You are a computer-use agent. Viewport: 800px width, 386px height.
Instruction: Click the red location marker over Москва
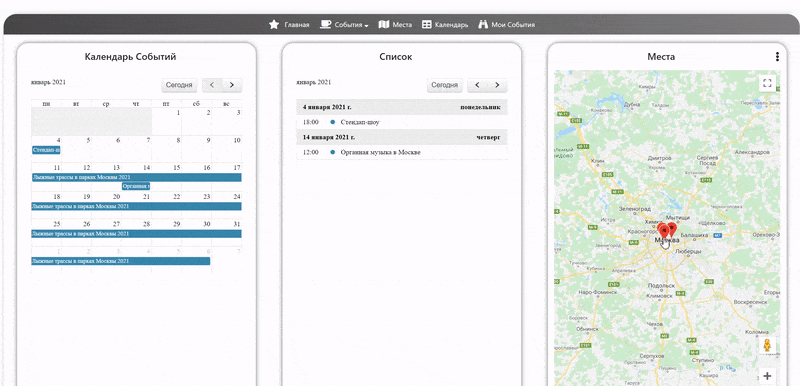click(x=663, y=231)
